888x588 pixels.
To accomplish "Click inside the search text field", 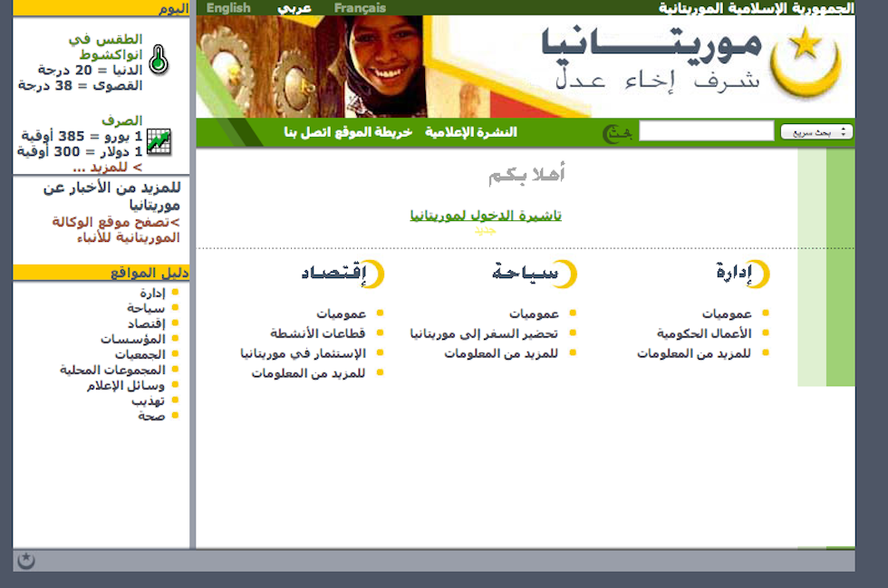I will [706, 132].
